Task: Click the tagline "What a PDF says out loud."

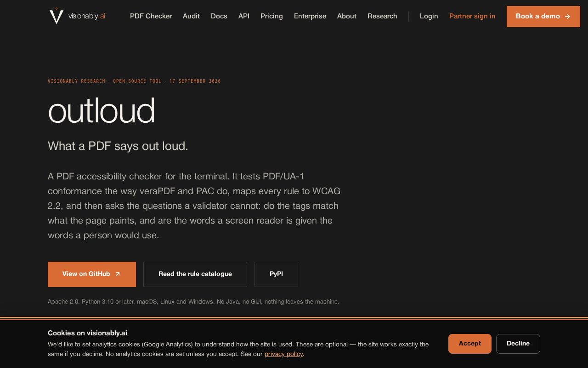Action: click(118, 146)
